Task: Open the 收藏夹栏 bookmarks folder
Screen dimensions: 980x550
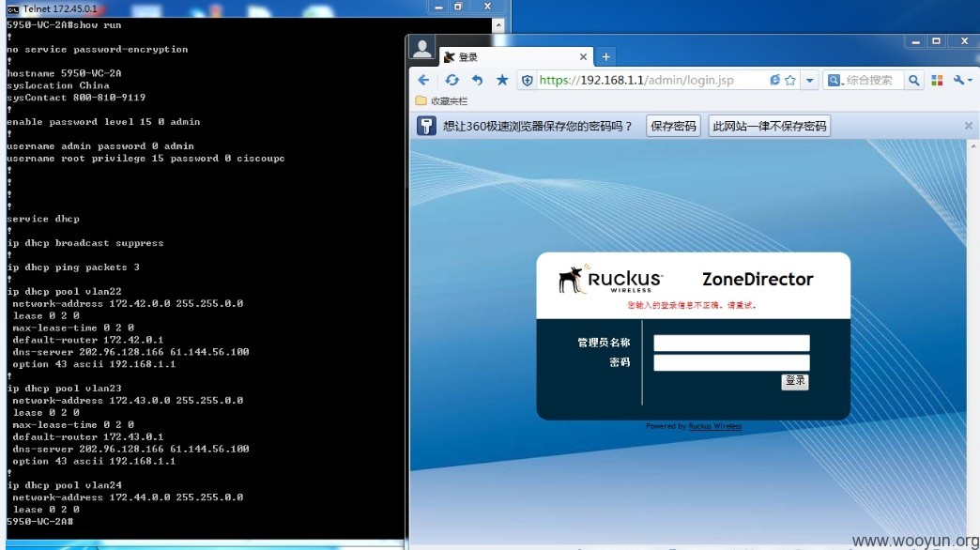Action: coord(441,100)
